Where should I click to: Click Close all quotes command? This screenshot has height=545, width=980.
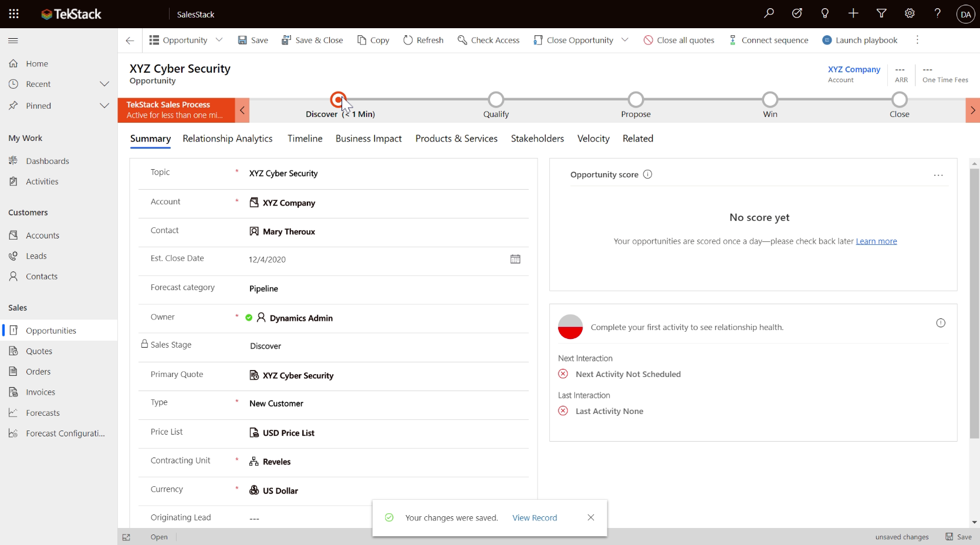(679, 40)
